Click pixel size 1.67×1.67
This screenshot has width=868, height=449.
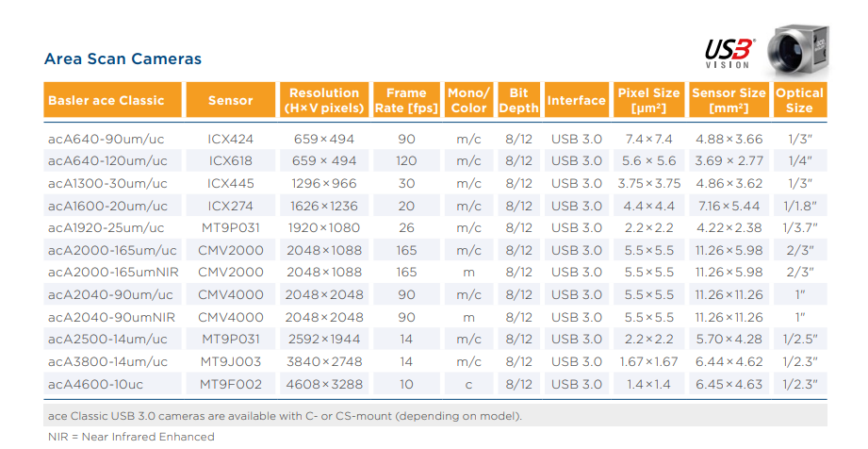648,361
